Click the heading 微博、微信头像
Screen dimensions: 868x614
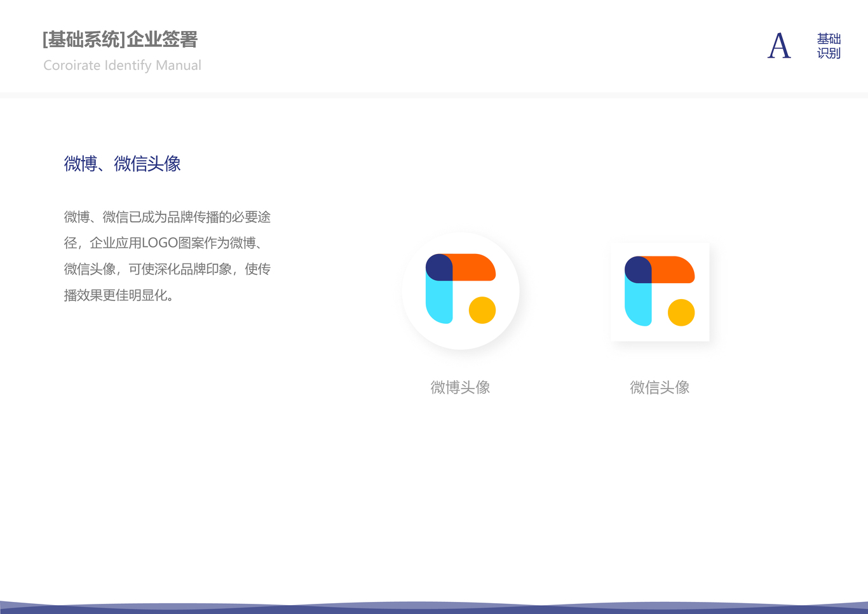point(122,164)
